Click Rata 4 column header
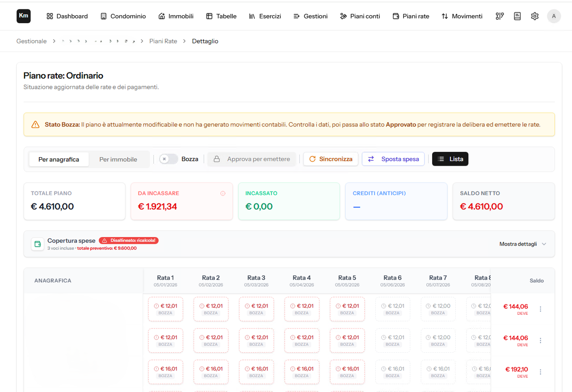 pyautogui.click(x=302, y=281)
